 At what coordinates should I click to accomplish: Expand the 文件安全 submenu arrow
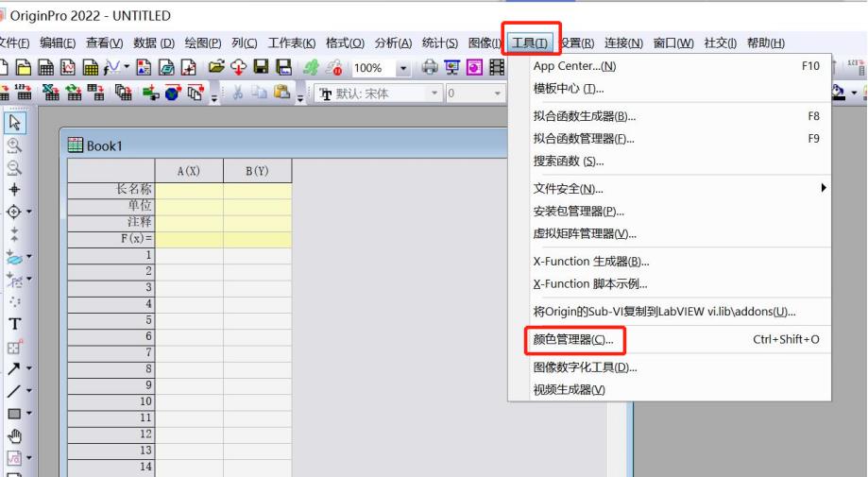click(x=824, y=188)
